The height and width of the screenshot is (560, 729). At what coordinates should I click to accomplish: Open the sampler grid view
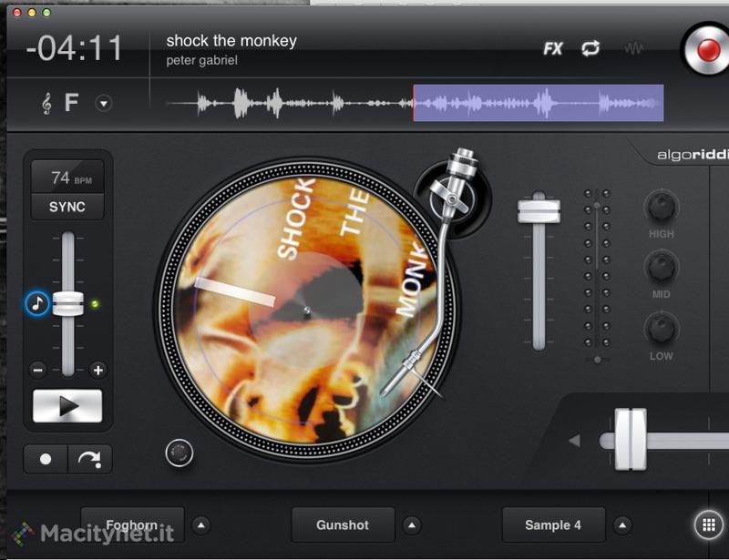pyautogui.click(x=708, y=525)
